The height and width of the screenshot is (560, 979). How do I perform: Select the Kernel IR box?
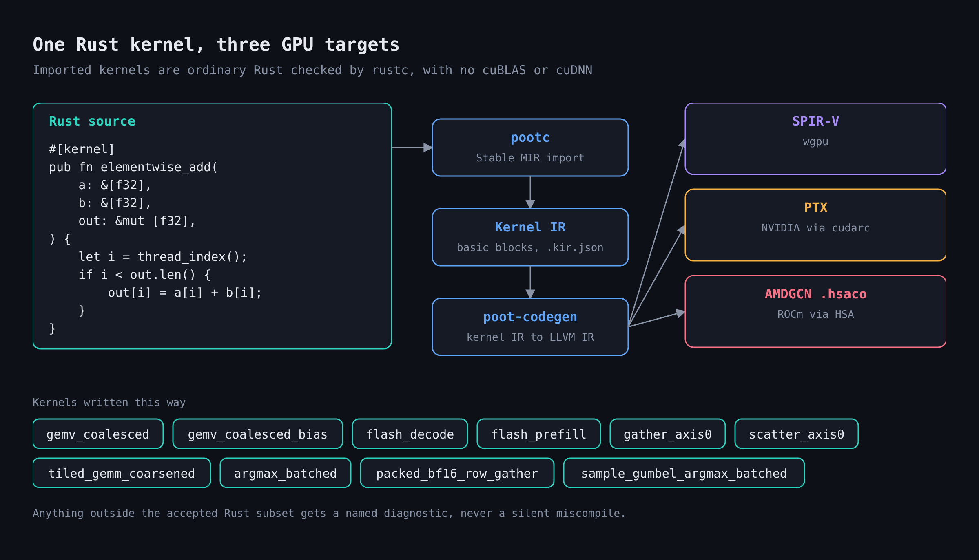(x=530, y=237)
